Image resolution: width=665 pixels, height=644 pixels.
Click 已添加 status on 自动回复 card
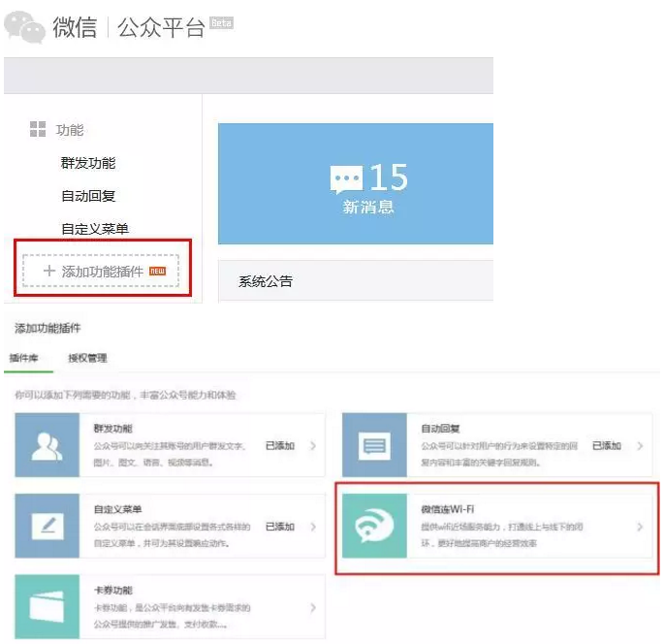(607, 445)
